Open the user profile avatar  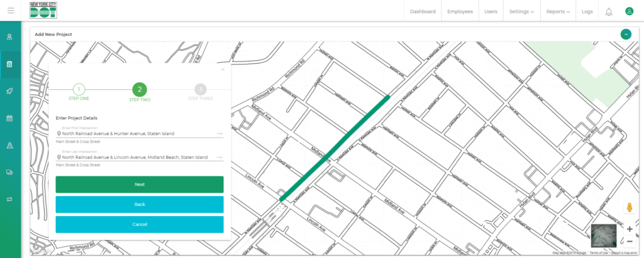pos(628,11)
